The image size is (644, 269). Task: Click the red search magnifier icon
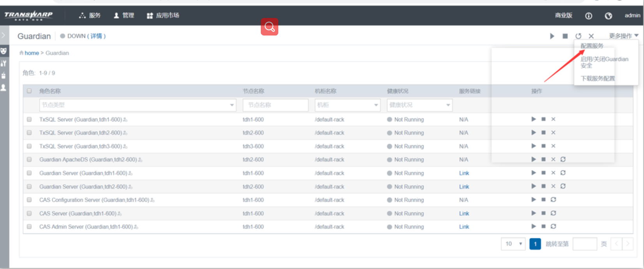[269, 27]
